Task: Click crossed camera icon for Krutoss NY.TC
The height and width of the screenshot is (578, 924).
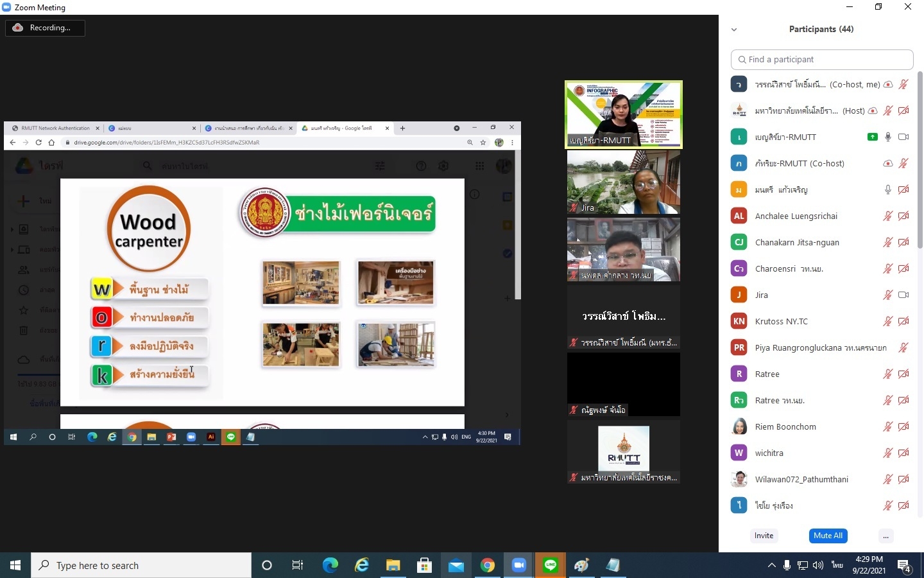Action: [903, 321]
